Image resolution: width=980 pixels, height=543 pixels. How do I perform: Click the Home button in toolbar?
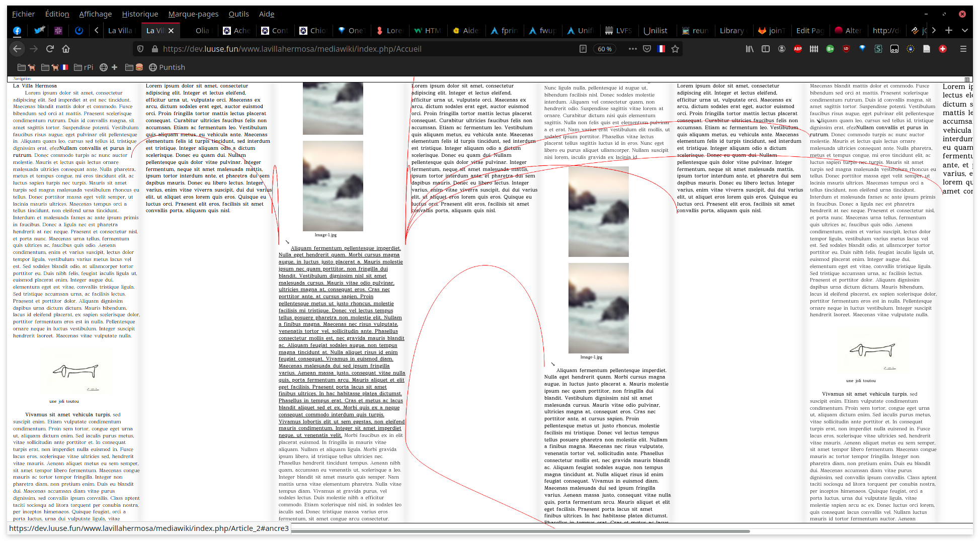click(x=66, y=49)
